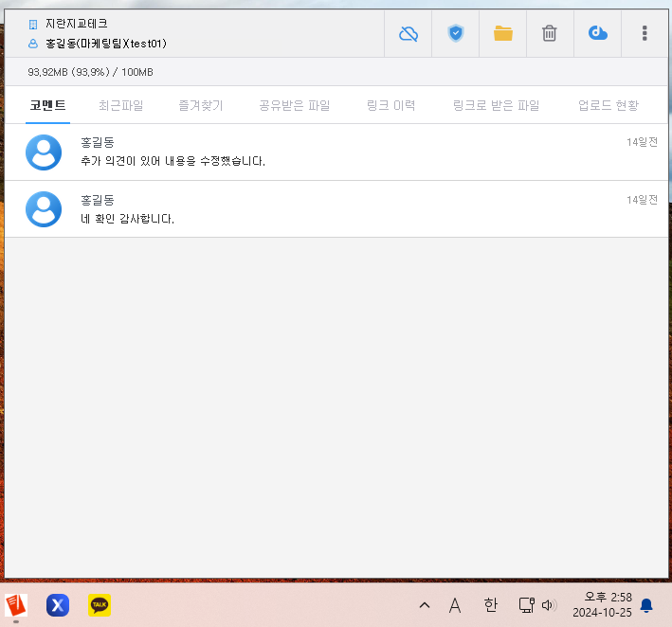
Task: Click the blue cloud drive icon
Action: pyautogui.click(x=597, y=33)
